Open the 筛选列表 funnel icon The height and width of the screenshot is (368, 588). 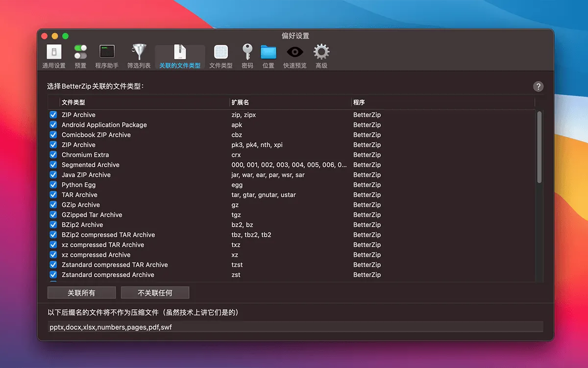tap(139, 52)
